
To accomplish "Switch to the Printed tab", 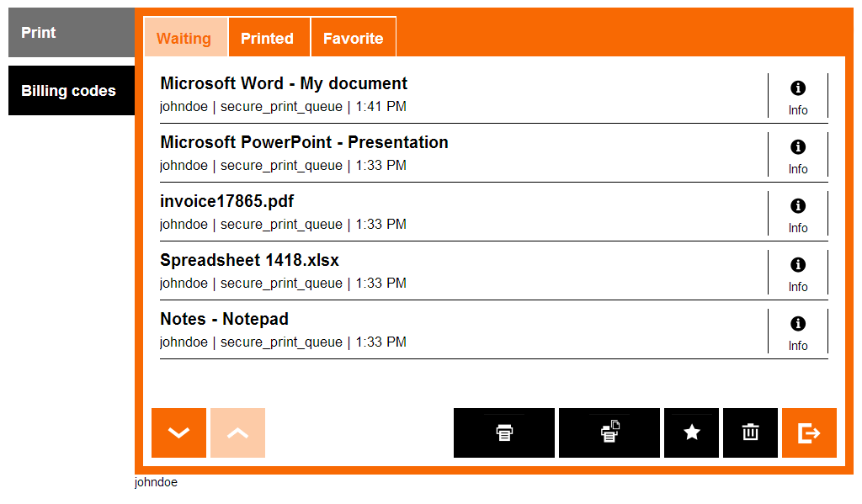I will tap(267, 38).
